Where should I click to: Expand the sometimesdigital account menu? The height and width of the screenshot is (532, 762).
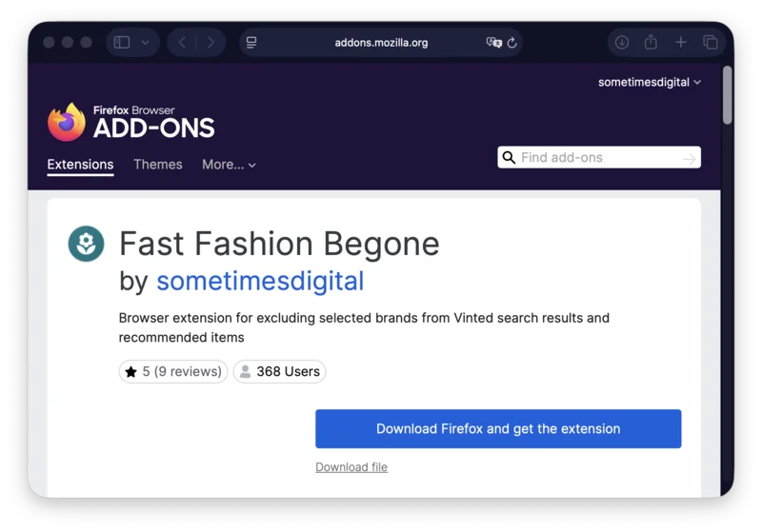click(x=650, y=82)
